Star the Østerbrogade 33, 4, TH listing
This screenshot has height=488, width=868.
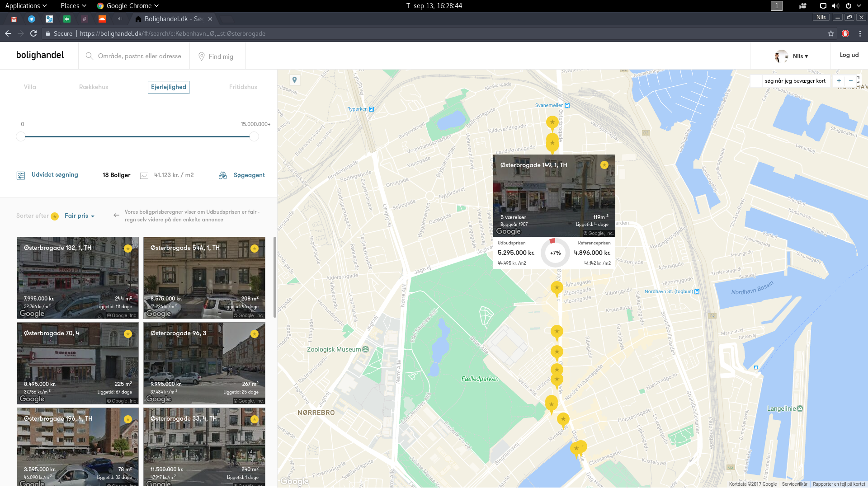click(x=255, y=419)
